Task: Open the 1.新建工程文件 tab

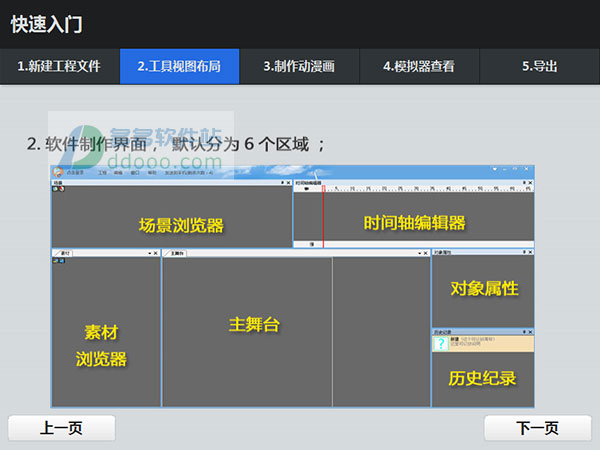Action: [x=60, y=67]
